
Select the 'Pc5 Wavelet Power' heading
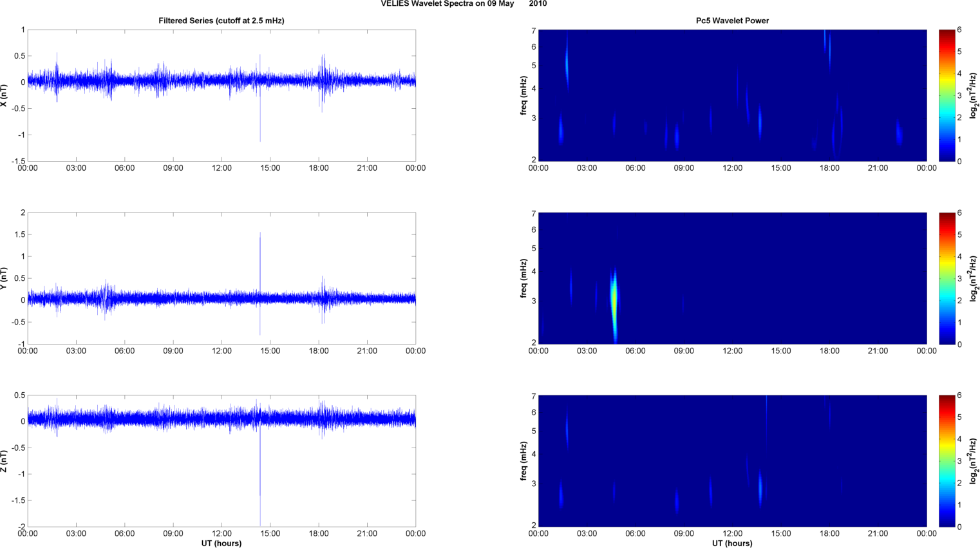point(732,21)
